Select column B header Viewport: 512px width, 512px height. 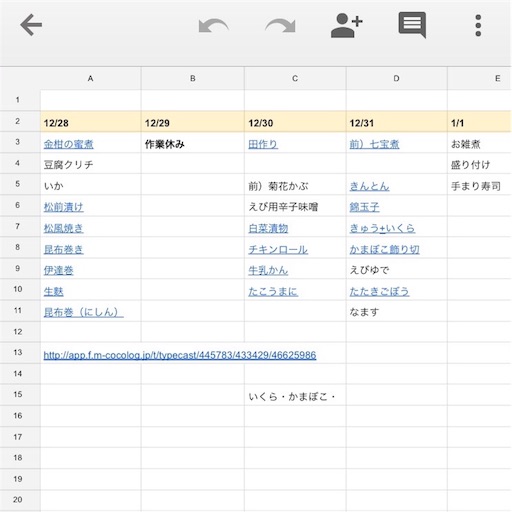click(193, 78)
